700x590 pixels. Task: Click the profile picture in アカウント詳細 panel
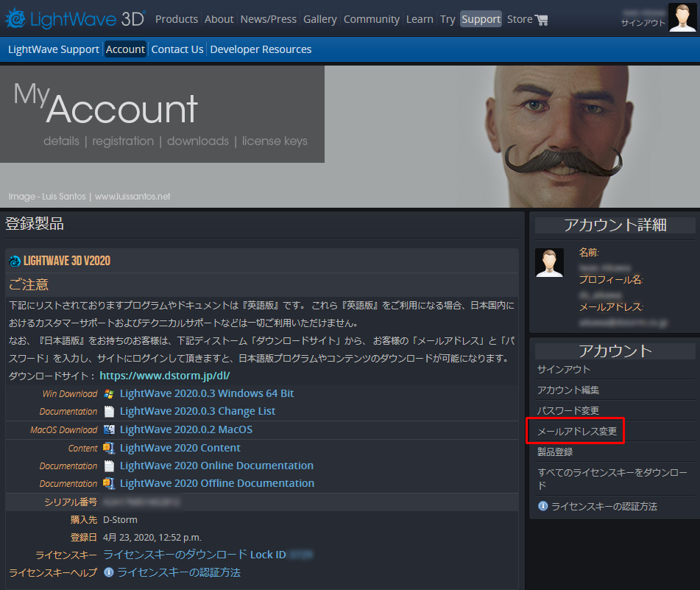pyautogui.click(x=549, y=263)
